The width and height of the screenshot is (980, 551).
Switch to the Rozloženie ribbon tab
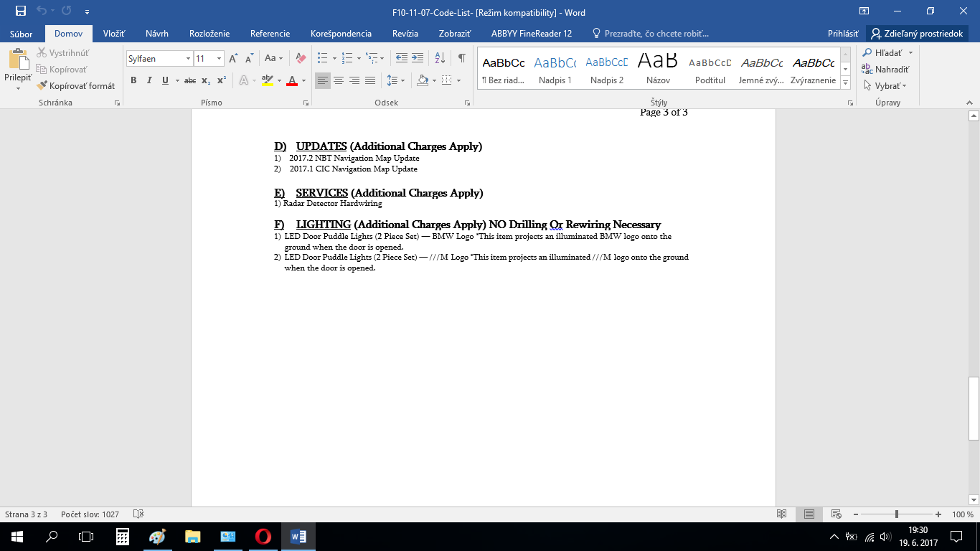209,34
